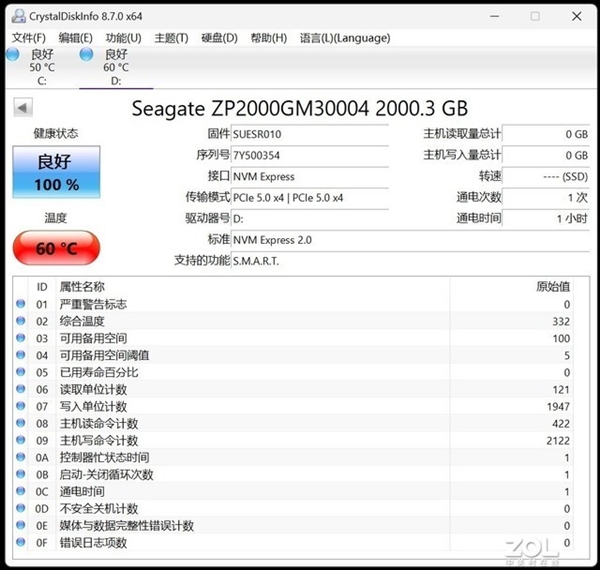The height and width of the screenshot is (570, 600).
Task: Click the 属性名称 column header
Action: coord(82,287)
